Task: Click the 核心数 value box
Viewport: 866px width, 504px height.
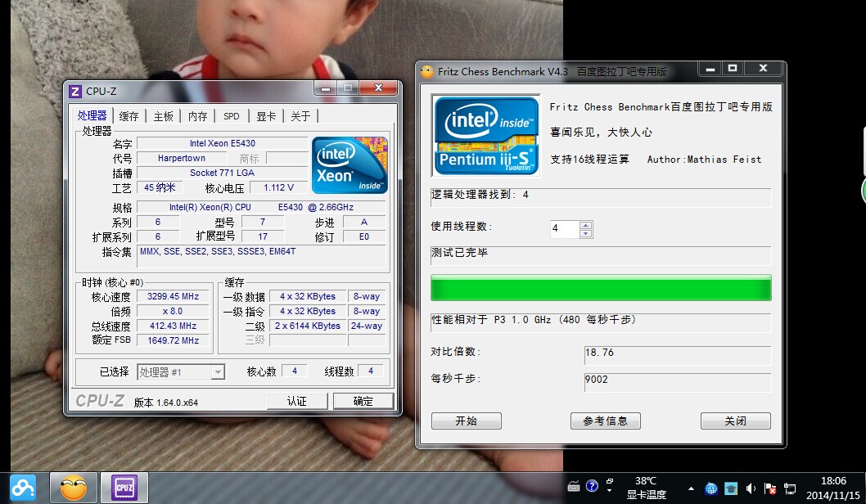Action: [295, 371]
